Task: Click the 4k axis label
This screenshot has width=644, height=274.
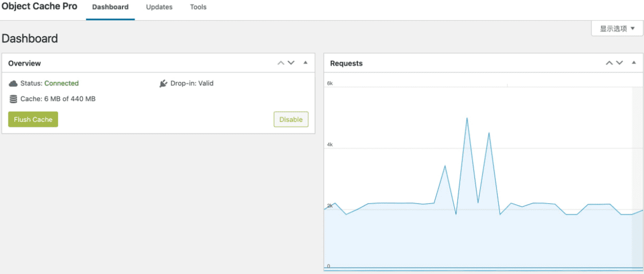Action: (330, 144)
